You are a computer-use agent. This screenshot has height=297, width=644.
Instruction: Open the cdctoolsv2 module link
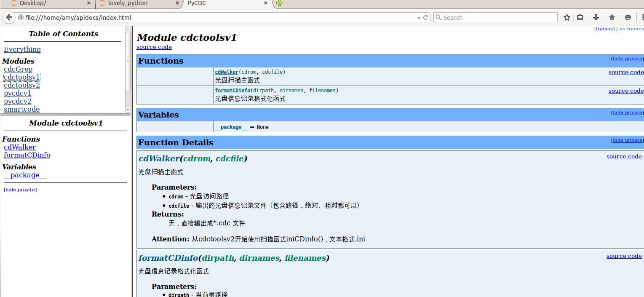(22, 85)
